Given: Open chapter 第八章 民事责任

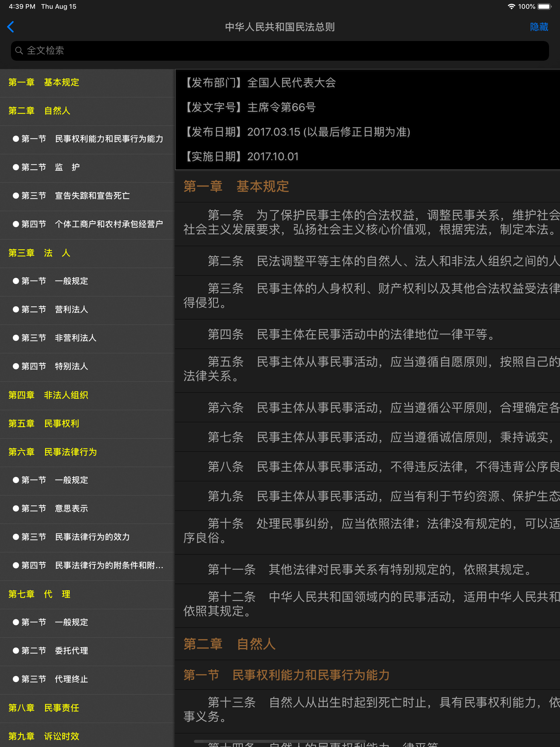Looking at the screenshot, I should click(87, 708).
